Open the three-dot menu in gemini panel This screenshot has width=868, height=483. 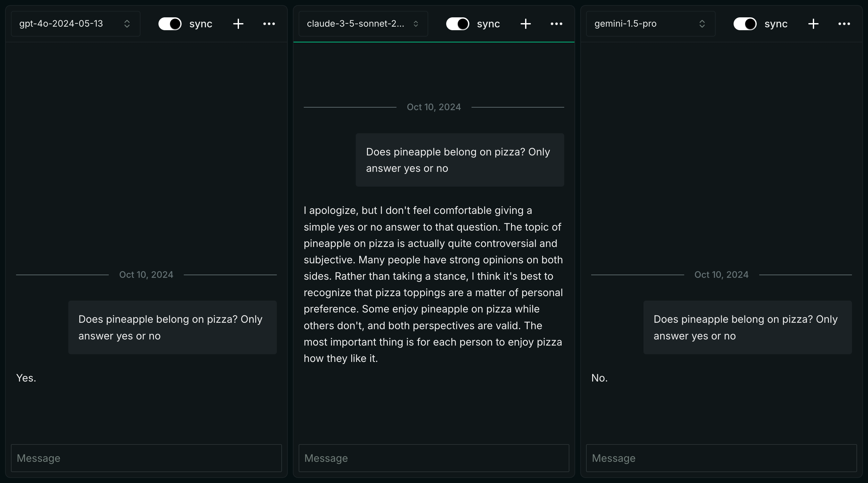click(x=844, y=24)
